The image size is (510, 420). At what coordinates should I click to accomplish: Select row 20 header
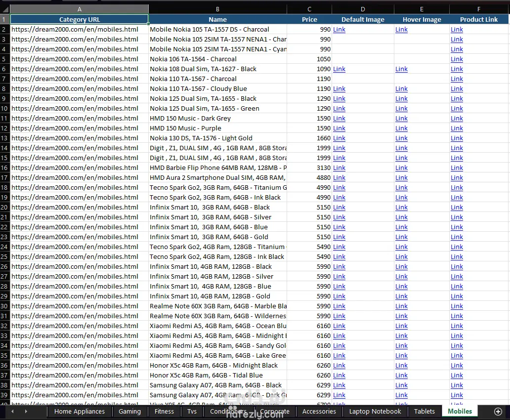4,207
